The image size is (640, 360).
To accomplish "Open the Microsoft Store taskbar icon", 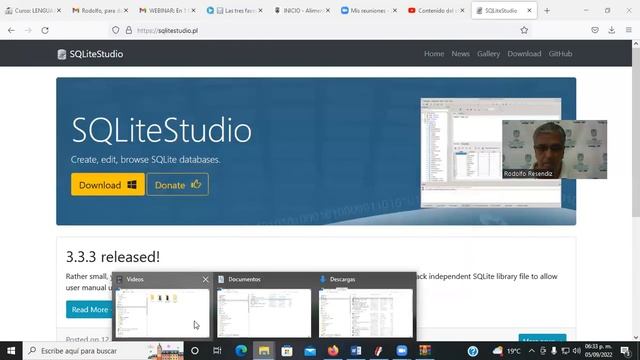I will point(287,351).
